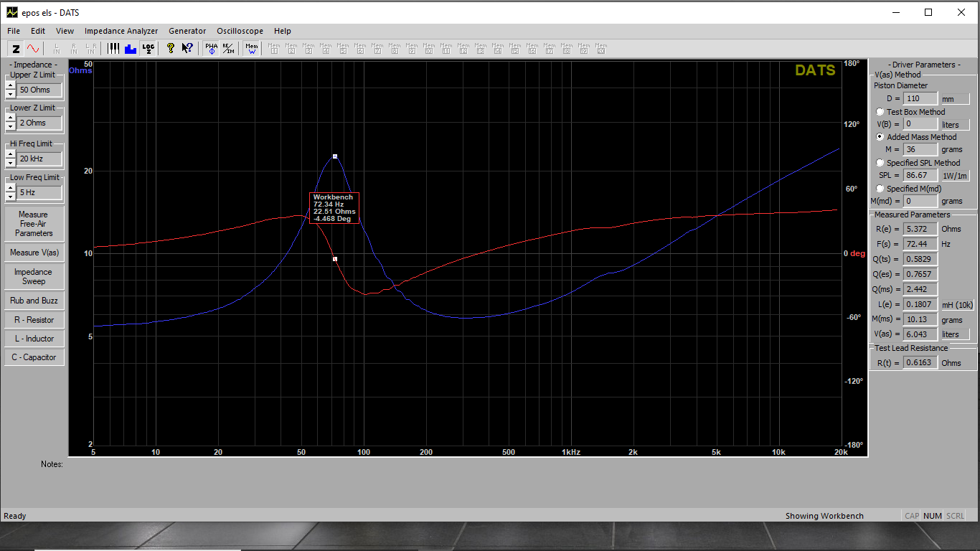Raise Hi Freq Limit with up arrow
This screenshot has width=980, height=551.
[10, 154]
